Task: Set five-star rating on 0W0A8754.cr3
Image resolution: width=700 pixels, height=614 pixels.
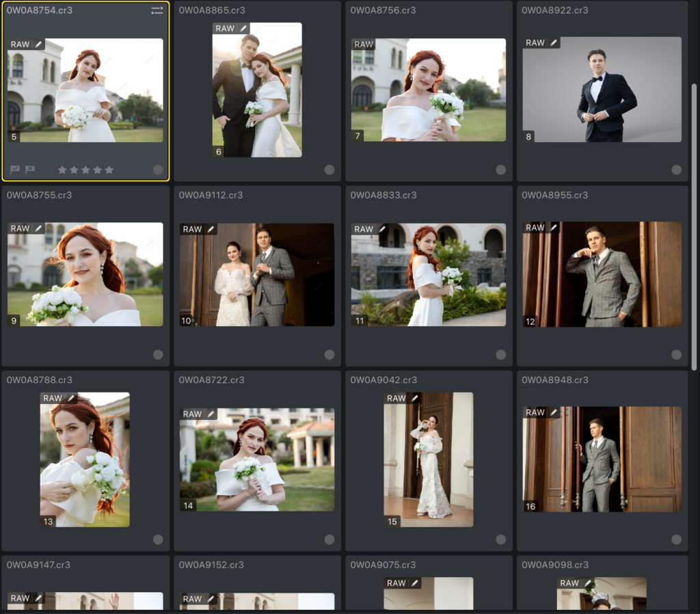Action: 109,170
